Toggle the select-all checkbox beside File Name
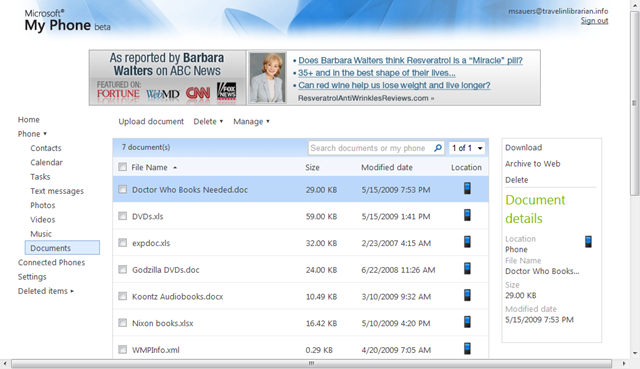The height and width of the screenshot is (369, 640). (122, 167)
